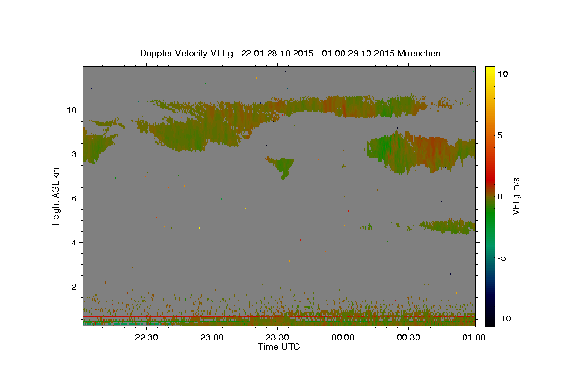The height and width of the screenshot is (392, 588).
Task: Click the small green cloud near 23:30
Action: click(282, 167)
